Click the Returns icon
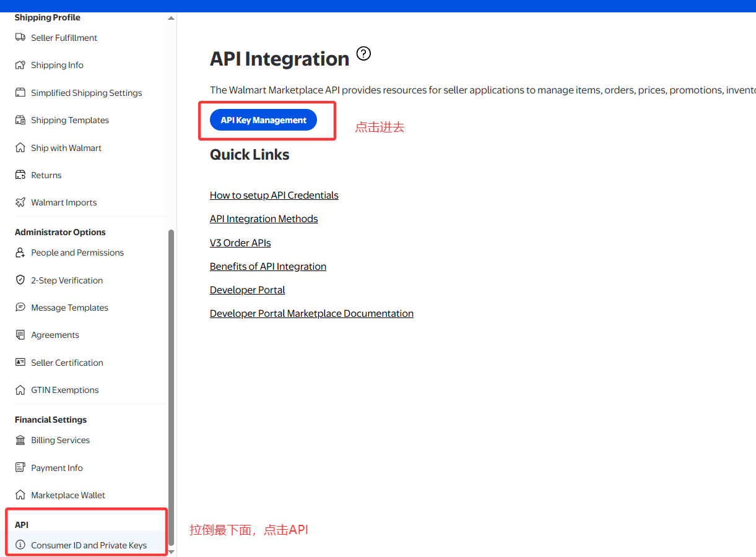 pyautogui.click(x=20, y=175)
